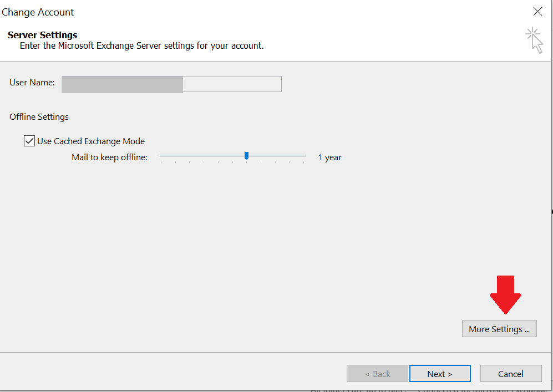Image resolution: width=553 pixels, height=392 pixels.
Task: Open More Settings dialog
Action: point(499,328)
